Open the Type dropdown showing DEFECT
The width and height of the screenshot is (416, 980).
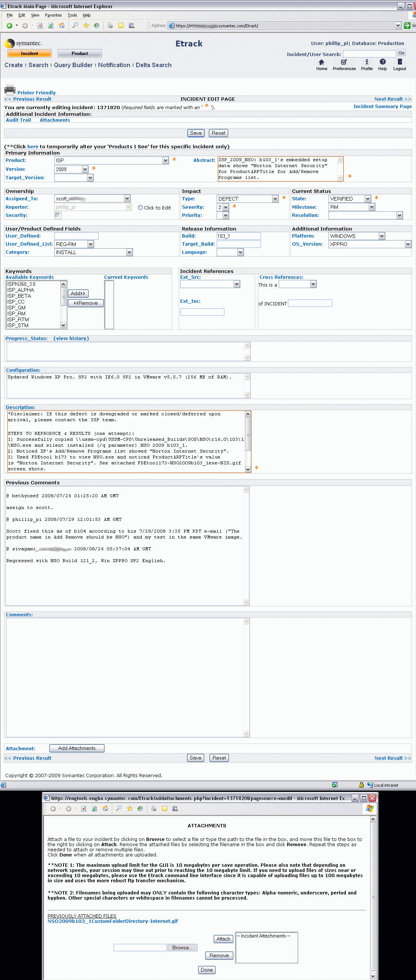coord(275,198)
